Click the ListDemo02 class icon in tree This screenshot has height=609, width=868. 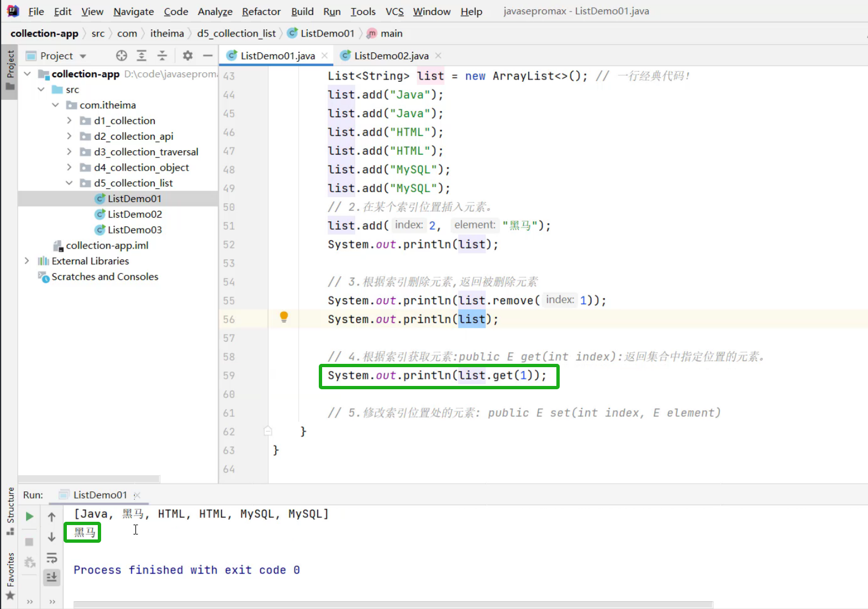coord(100,214)
